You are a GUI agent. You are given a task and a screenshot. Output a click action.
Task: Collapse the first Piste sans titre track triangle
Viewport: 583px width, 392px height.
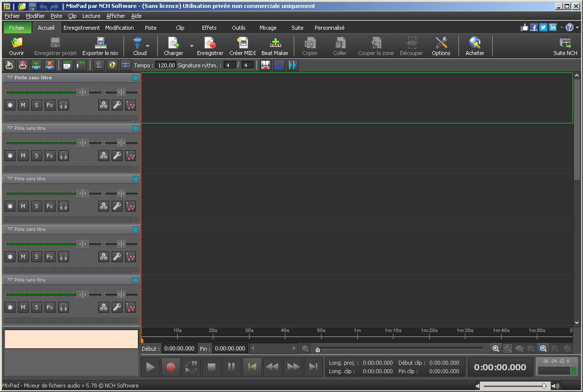click(10, 78)
